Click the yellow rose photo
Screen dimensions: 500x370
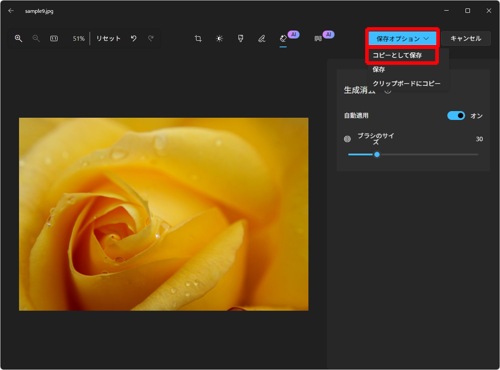click(164, 214)
